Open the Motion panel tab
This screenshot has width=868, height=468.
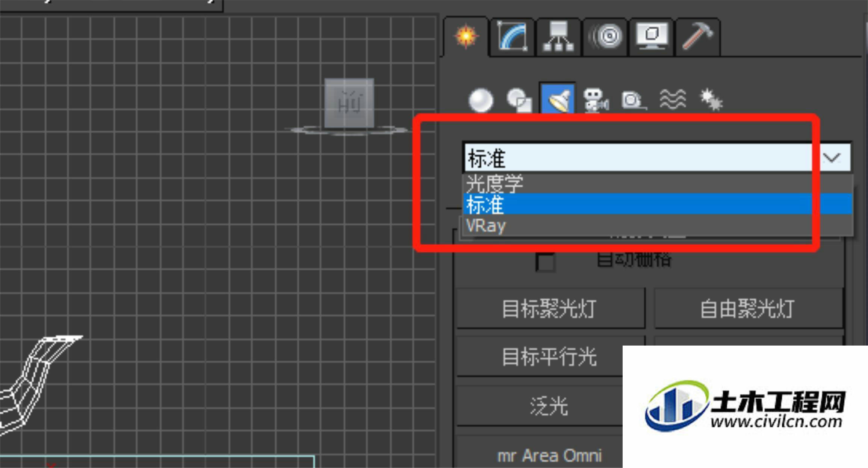(x=605, y=37)
